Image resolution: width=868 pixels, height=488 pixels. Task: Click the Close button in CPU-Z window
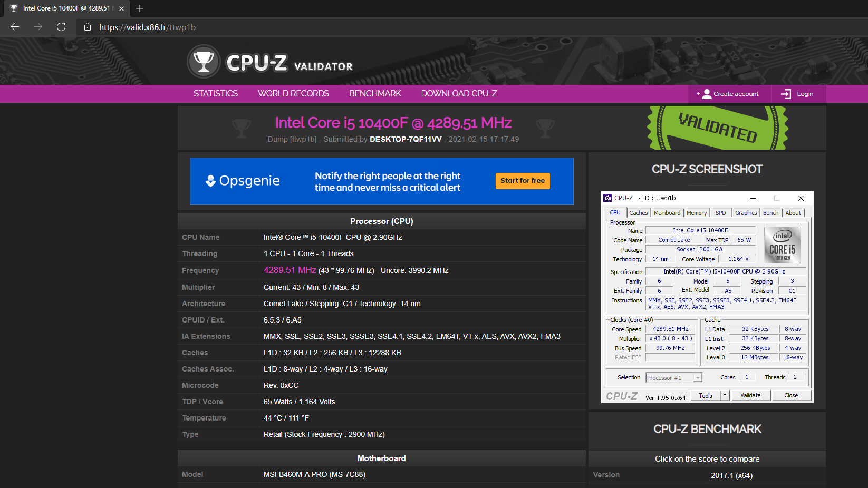coord(791,395)
